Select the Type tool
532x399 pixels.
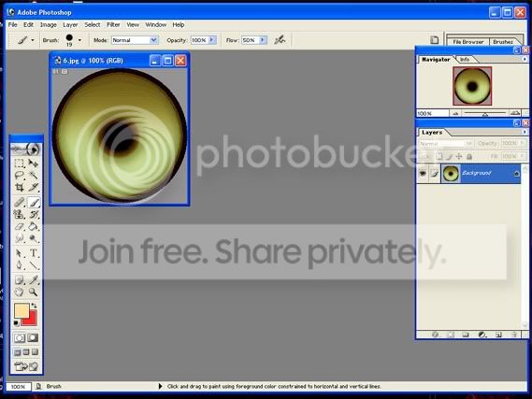click(x=34, y=253)
